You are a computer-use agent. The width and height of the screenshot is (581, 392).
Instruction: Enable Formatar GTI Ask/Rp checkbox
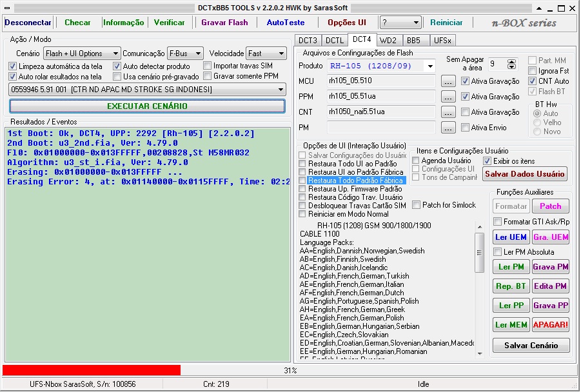(x=498, y=222)
